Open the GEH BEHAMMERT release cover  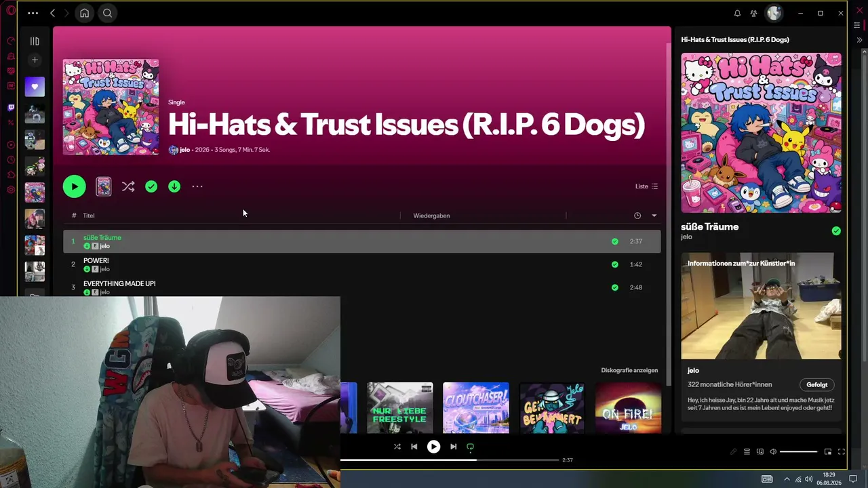552,407
